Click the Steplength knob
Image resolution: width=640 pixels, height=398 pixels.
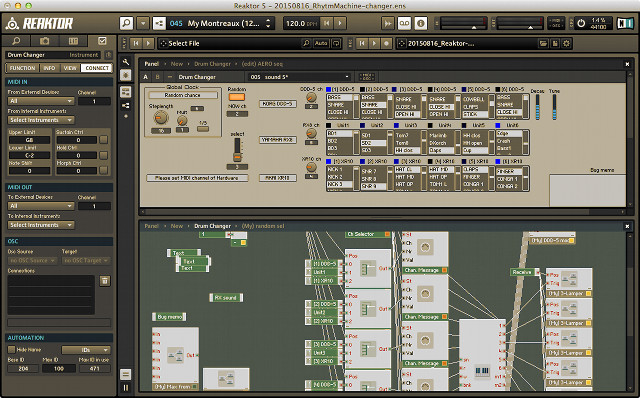click(x=160, y=118)
